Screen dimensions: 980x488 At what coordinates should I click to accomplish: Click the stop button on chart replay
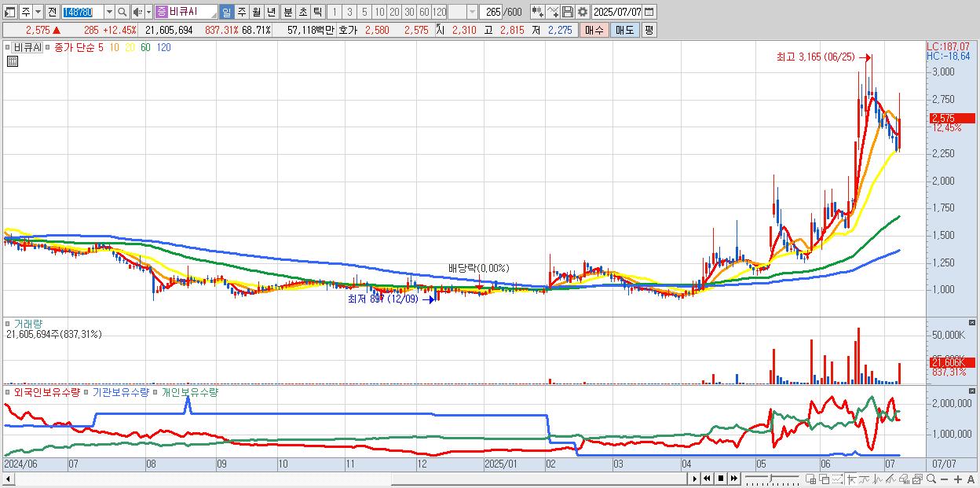point(721,479)
